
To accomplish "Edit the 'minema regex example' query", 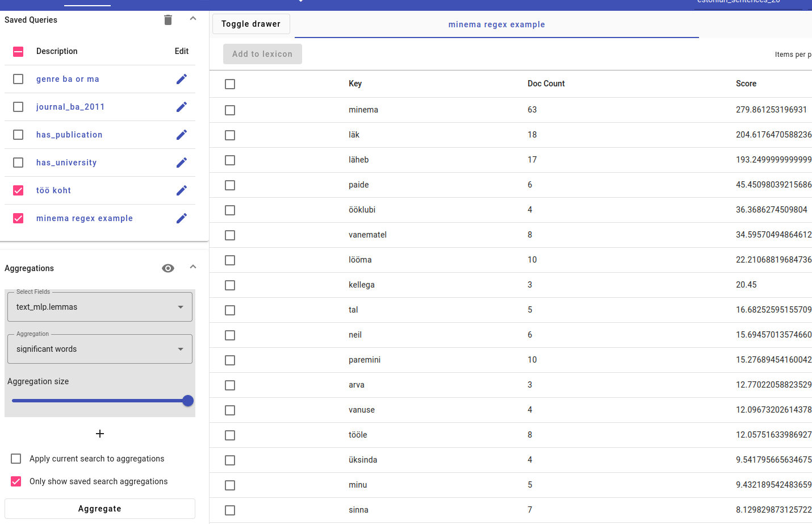I will [x=182, y=218].
